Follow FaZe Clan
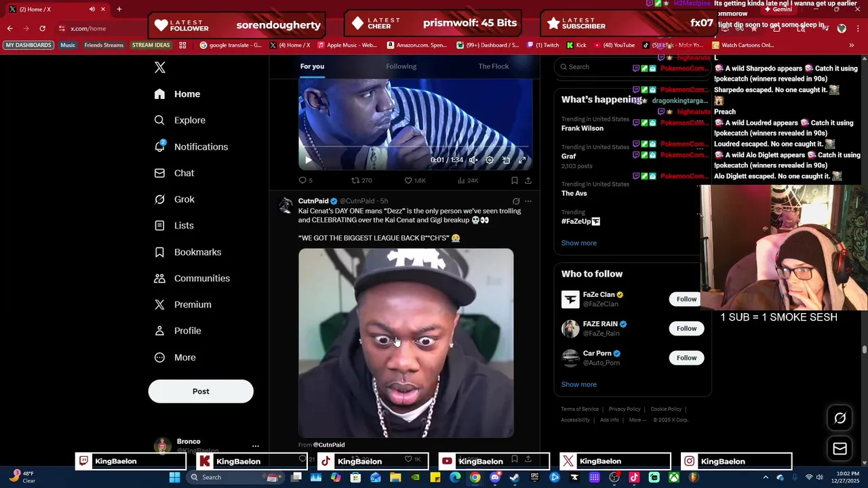The width and height of the screenshot is (868, 488). pos(686,299)
